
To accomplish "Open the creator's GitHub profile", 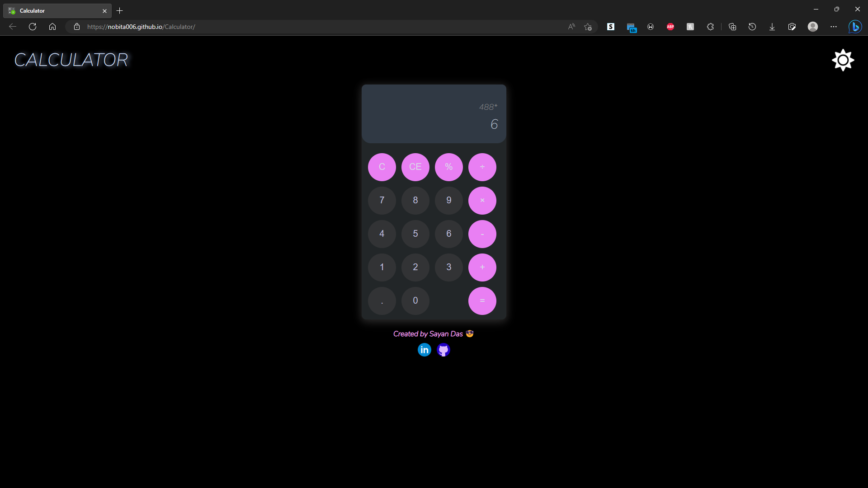I will (443, 350).
